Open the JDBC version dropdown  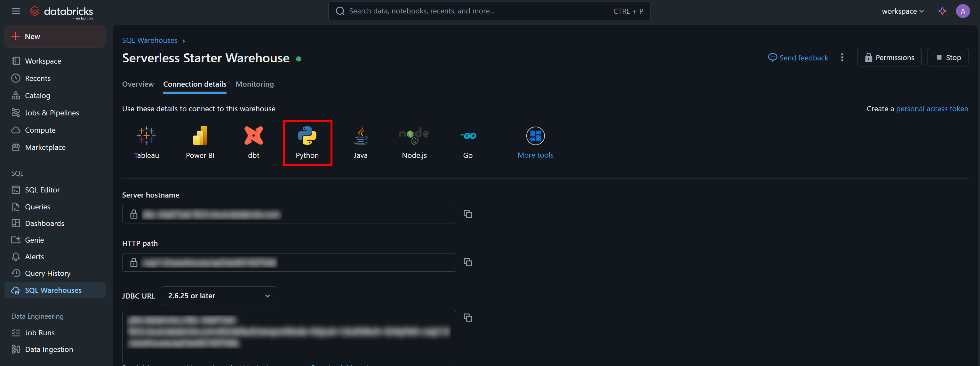click(x=218, y=296)
